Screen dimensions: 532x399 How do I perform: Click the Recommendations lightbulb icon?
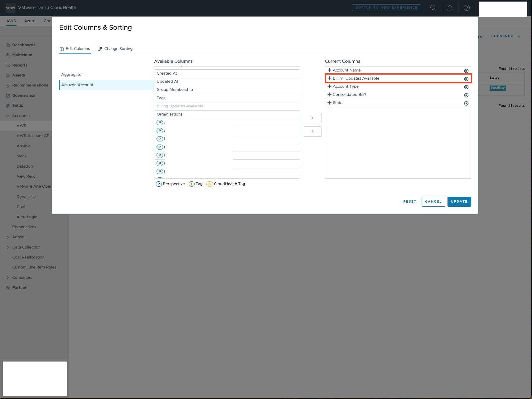click(8, 85)
